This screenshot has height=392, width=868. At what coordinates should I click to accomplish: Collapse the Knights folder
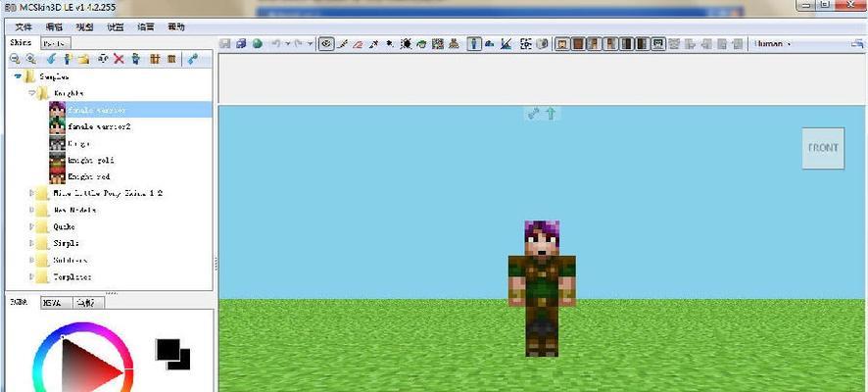(x=32, y=93)
